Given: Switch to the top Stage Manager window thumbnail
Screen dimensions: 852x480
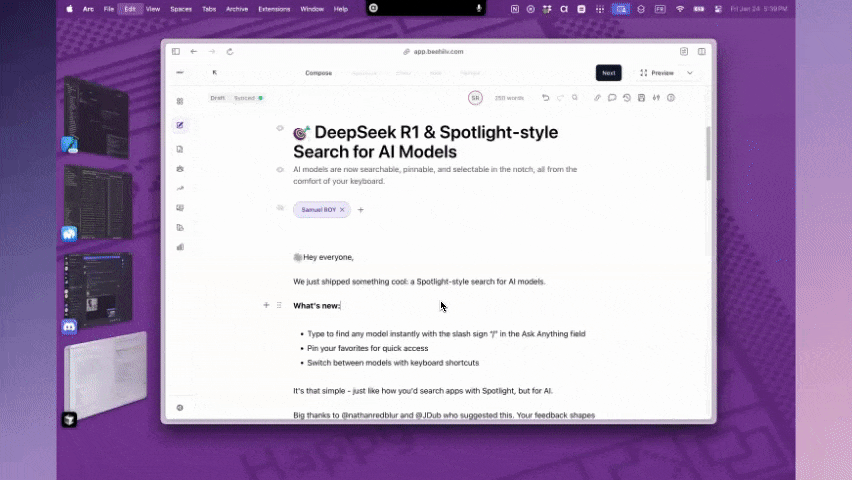Looking at the screenshot, I should (97, 116).
